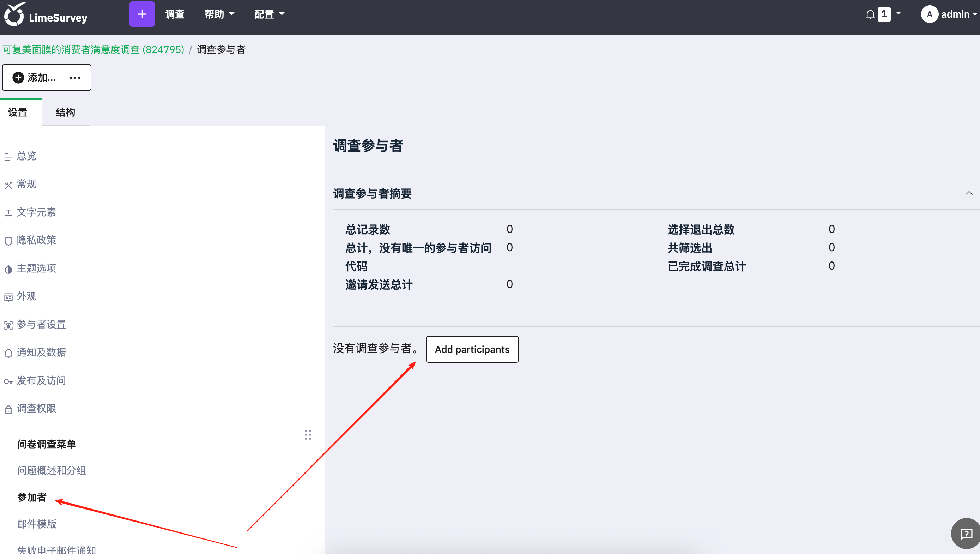
Task: Click the 文字元素 text icon
Action: point(8,213)
